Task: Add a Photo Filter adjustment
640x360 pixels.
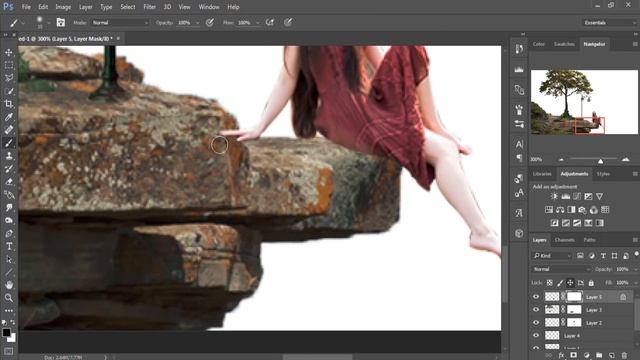Action: (582, 210)
